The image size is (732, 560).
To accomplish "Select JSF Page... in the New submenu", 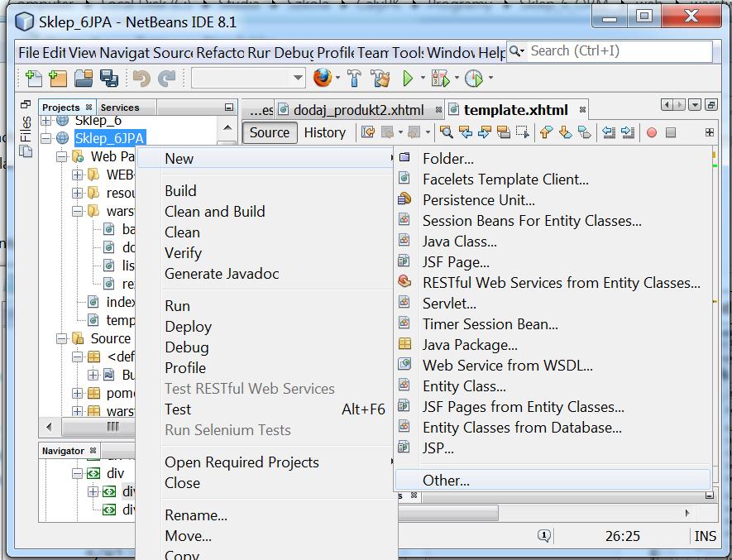I will click(x=456, y=262).
